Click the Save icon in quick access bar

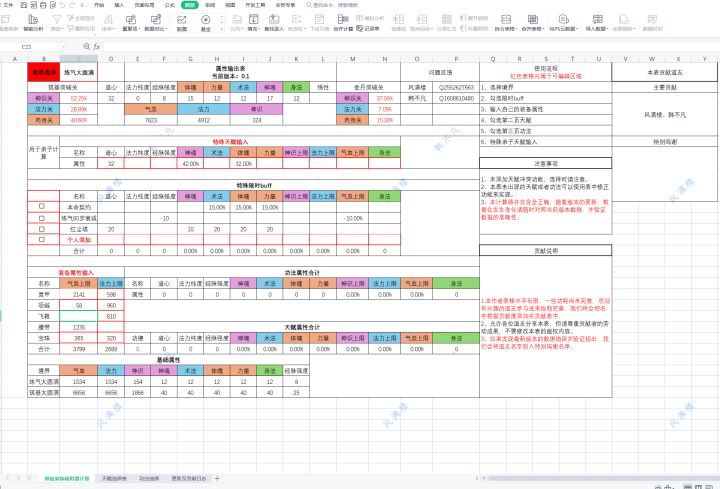24,5
